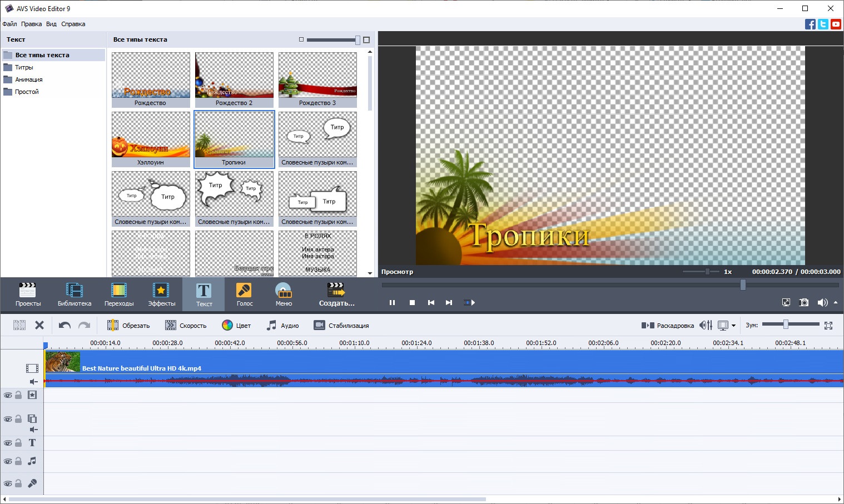
Task: Open the Стабилизация stabilization tool
Action: [341, 325]
